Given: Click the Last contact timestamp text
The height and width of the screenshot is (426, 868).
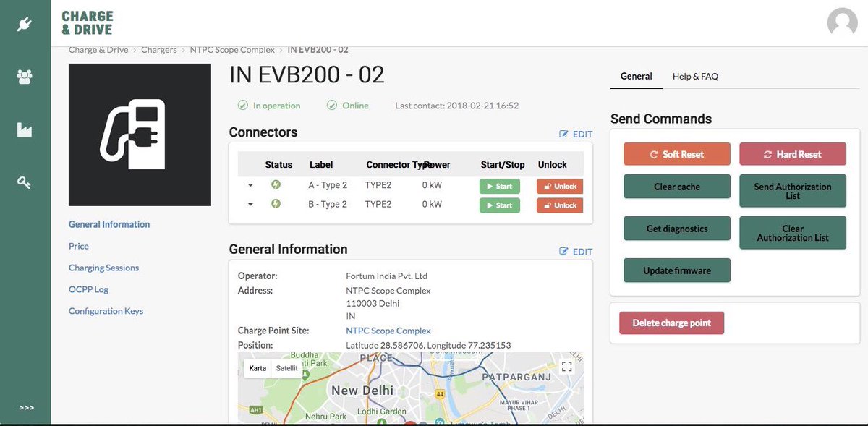Looking at the screenshot, I should click(x=457, y=106).
